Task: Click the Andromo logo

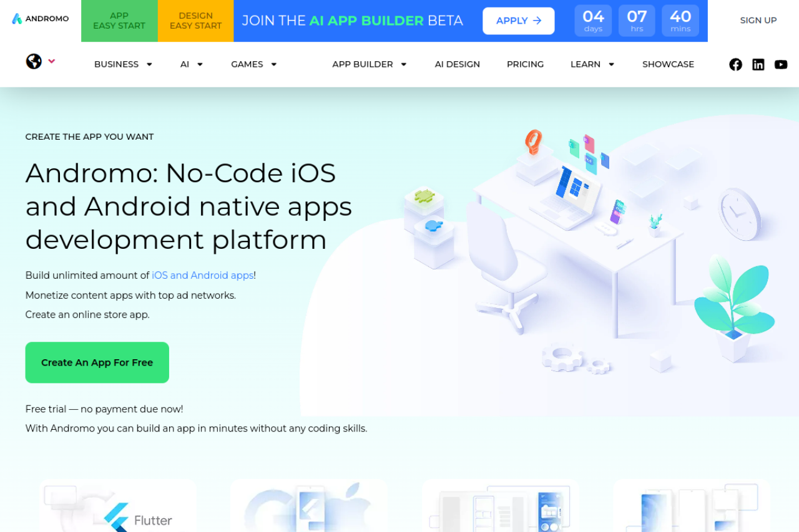Action: pyautogui.click(x=41, y=19)
